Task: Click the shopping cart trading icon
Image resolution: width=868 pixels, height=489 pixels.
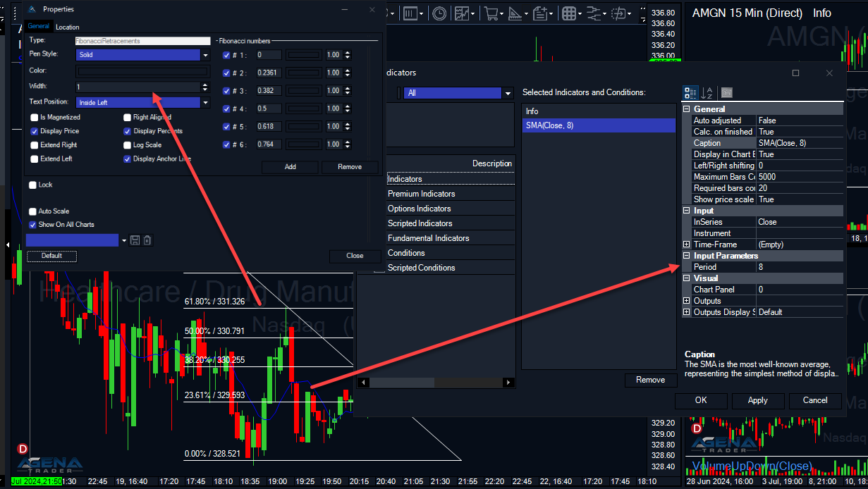Action: coord(491,13)
